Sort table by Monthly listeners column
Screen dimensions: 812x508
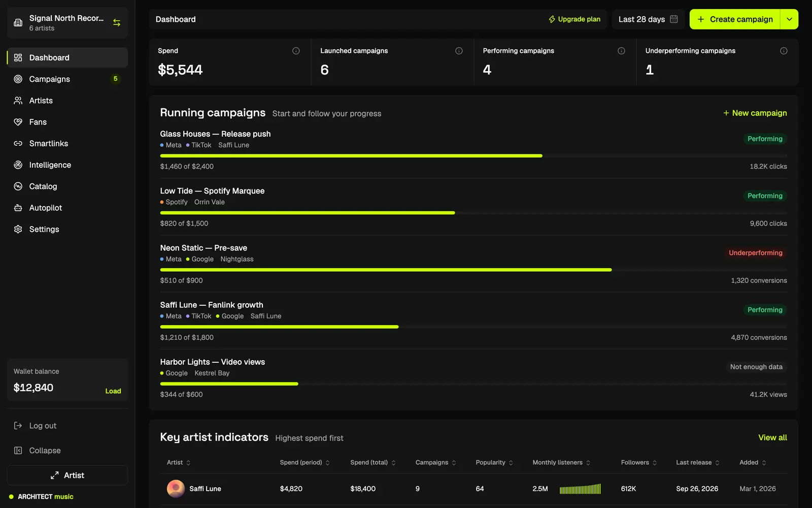562,463
